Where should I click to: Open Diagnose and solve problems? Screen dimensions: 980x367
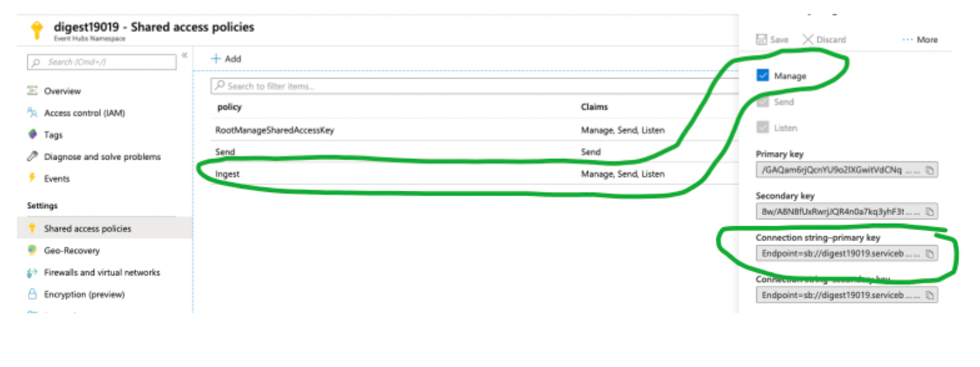click(x=102, y=156)
